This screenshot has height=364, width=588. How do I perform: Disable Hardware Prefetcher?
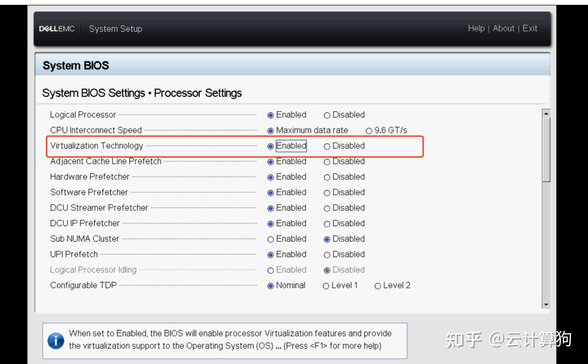click(x=327, y=177)
